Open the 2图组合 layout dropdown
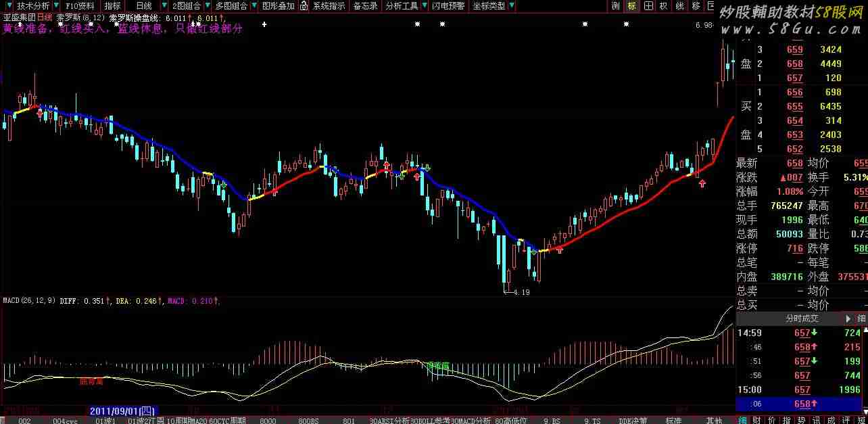The image size is (868, 424). (x=185, y=5)
